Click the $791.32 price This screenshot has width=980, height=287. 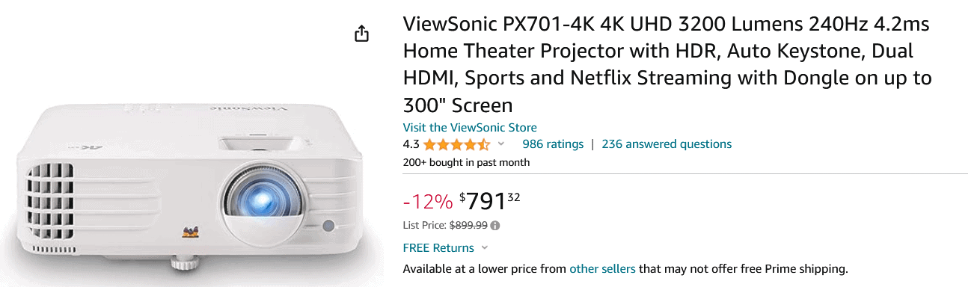pyautogui.click(x=490, y=201)
